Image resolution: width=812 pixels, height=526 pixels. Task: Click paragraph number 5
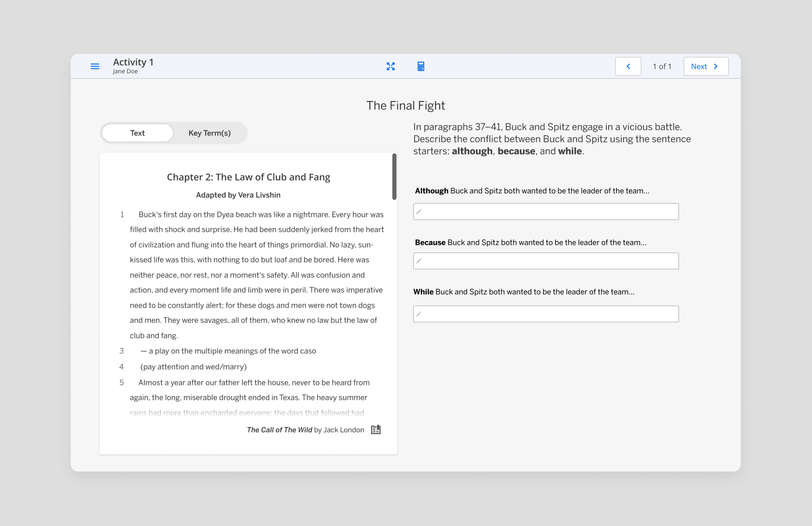(x=121, y=383)
